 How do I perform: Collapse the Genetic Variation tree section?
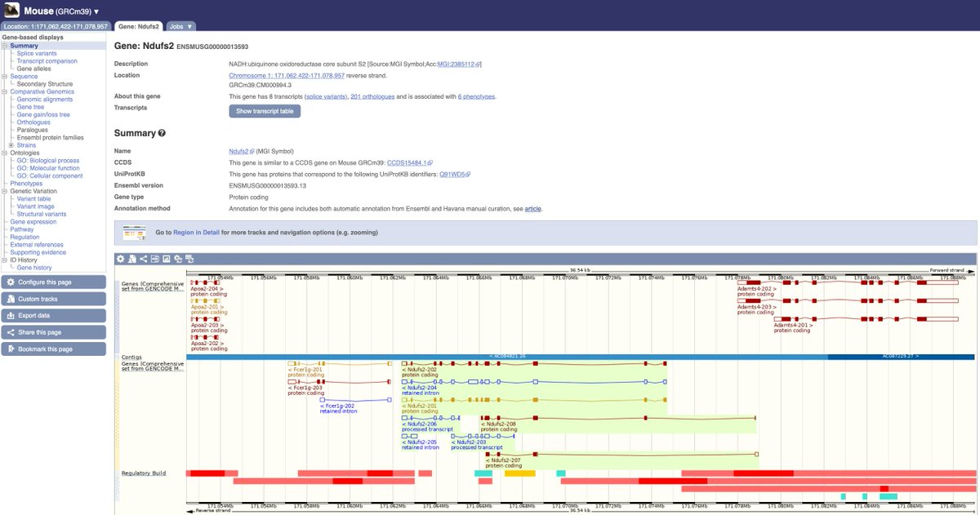4,191
